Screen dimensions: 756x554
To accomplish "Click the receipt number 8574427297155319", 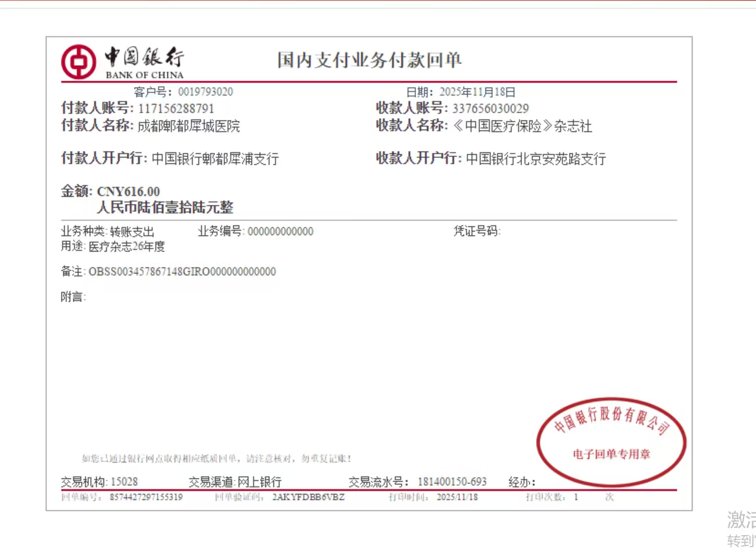I will (146, 497).
